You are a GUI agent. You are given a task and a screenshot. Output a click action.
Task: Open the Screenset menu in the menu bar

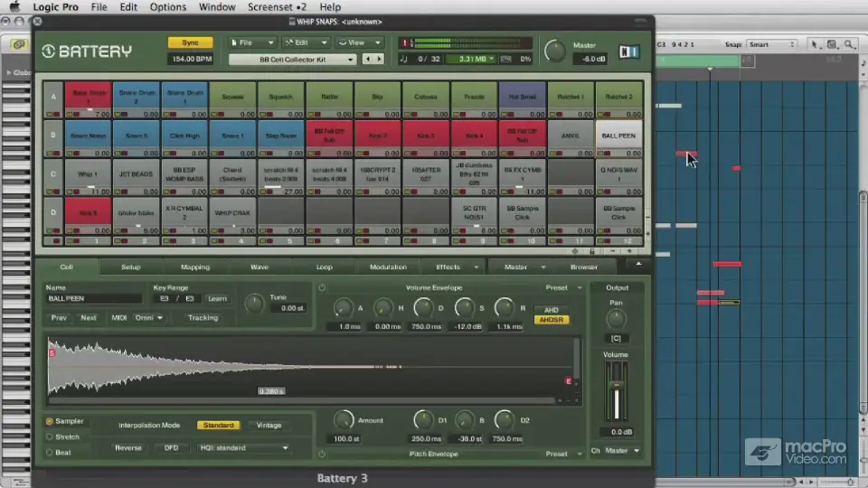tap(277, 7)
